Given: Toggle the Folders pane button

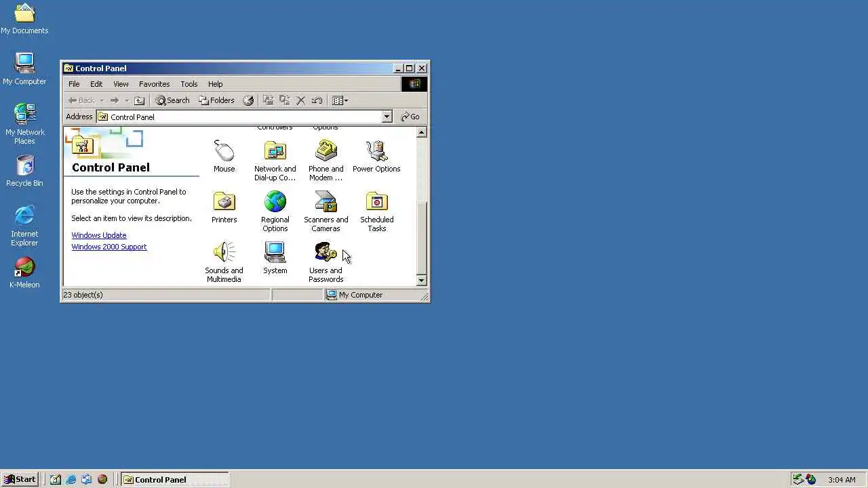Looking at the screenshot, I should [x=216, y=100].
